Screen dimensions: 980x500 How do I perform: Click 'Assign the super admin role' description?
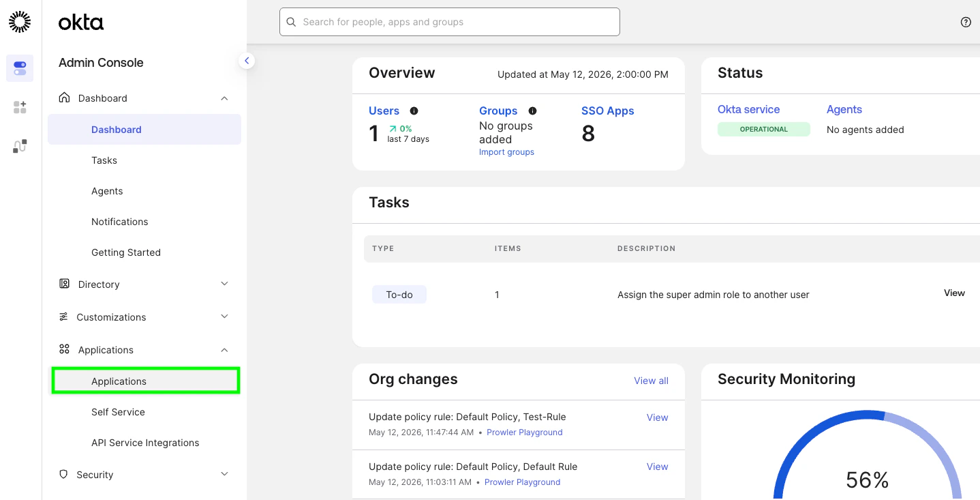(x=714, y=295)
